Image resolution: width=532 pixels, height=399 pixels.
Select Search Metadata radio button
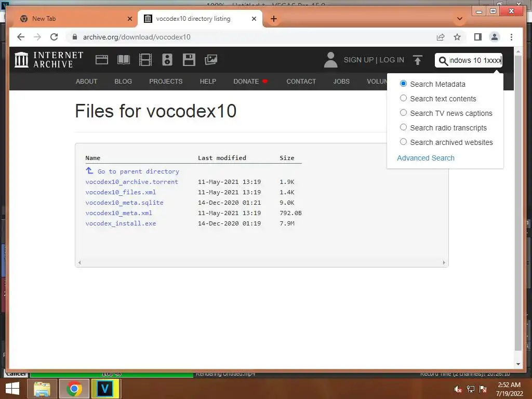click(x=403, y=84)
